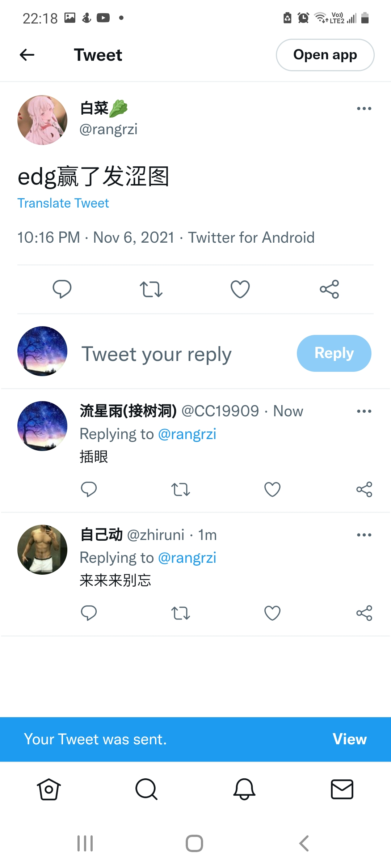Go to the Home tab
Screen dimensions: 391x868
pos(49,789)
